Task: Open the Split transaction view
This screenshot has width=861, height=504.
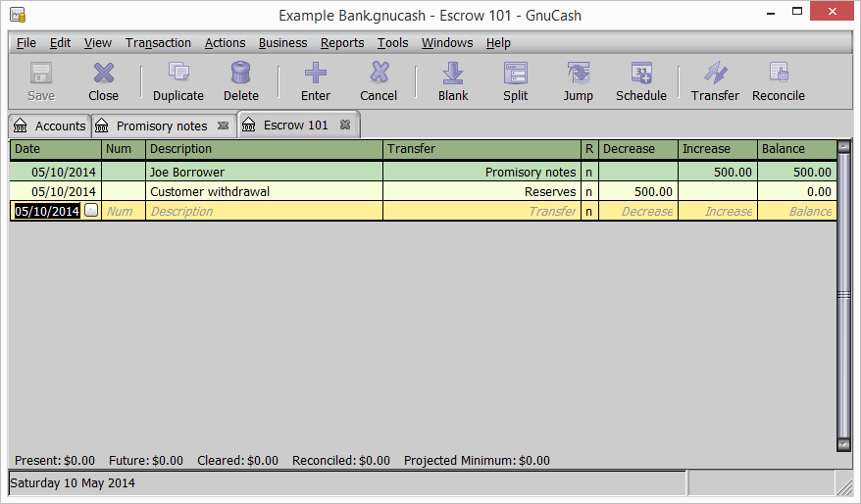Action: tap(516, 80)
